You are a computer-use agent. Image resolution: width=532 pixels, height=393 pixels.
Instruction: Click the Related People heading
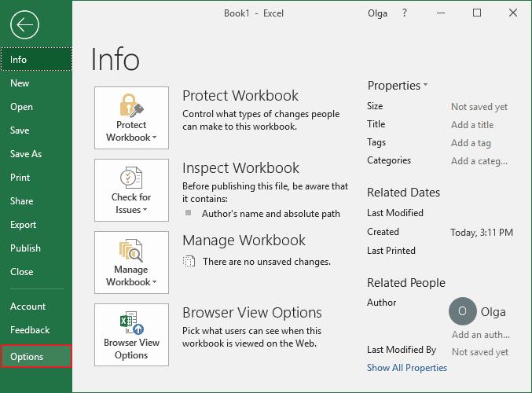pos(406,283)
